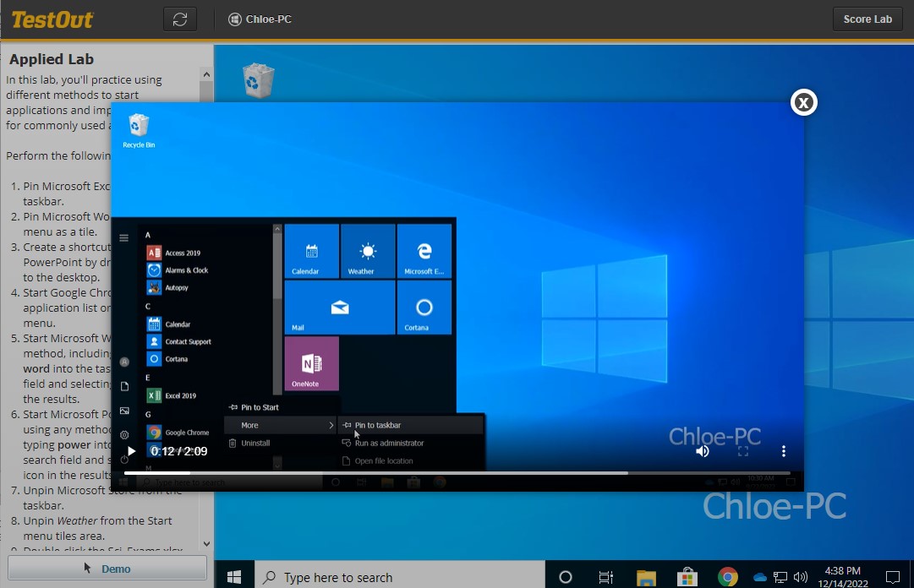914x588 pixels.
Task: Click the refresh icon beside the TestOut logo
Action: tap(180, 19)
